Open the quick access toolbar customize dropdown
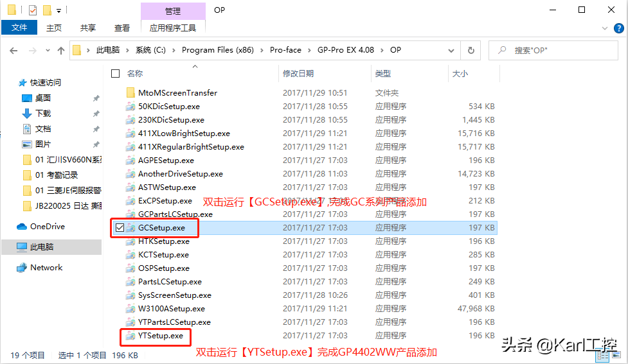This screenshot has height=364, width=628. (x=59, y=10)
